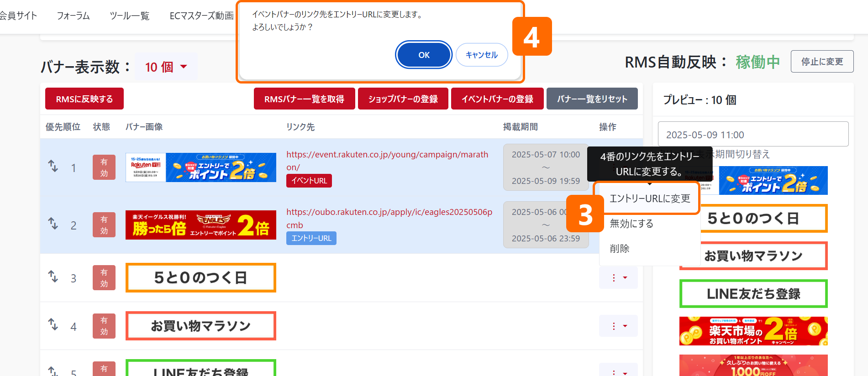Dismiss the dialog with キャンセル button
Viewport: 868px width, 376px height.
coord(482,55)
